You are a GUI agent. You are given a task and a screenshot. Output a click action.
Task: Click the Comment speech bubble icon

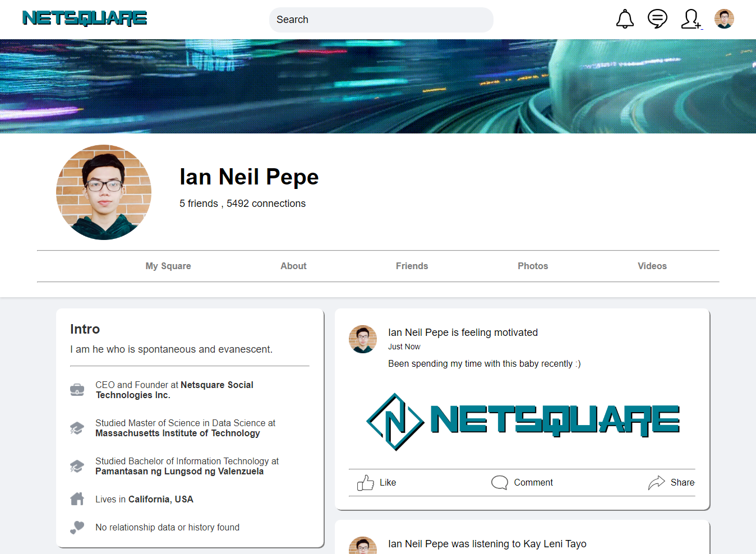499,483
